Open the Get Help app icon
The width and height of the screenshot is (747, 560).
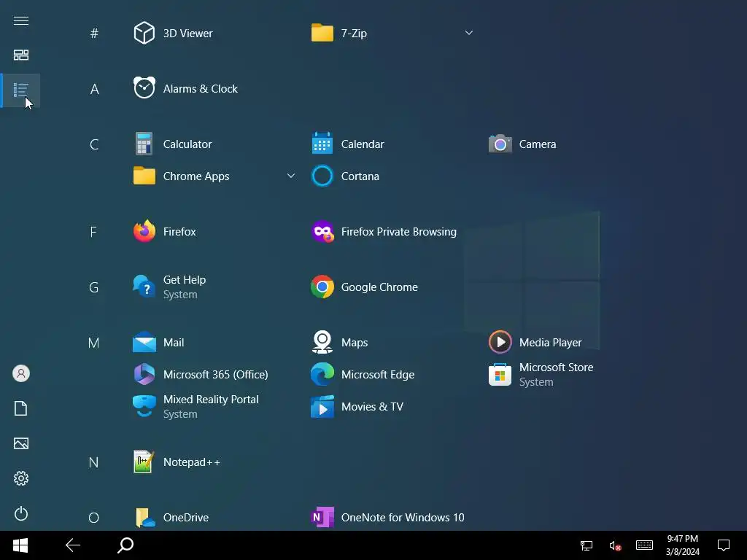[144, 287]
